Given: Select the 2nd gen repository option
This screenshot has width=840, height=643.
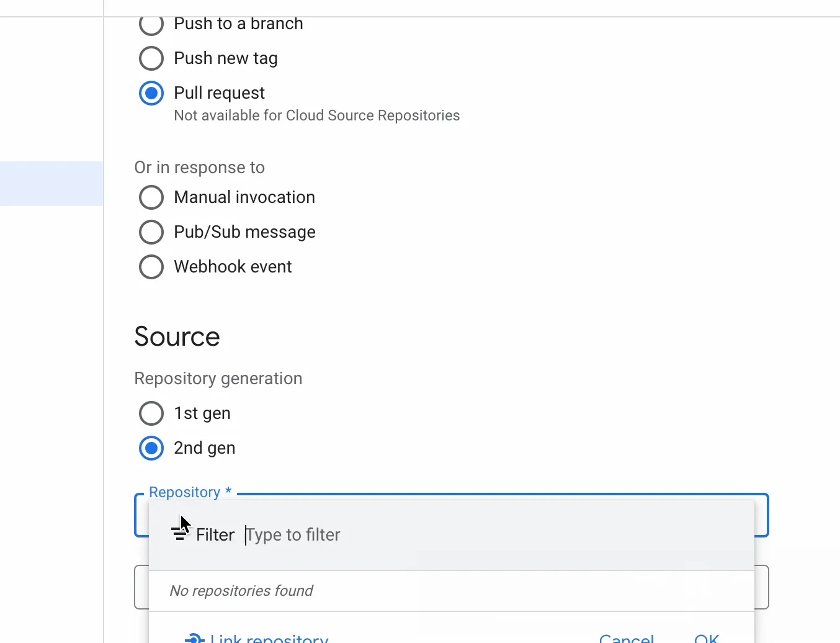Looking at the screenshot, I should tap(151, 448).
